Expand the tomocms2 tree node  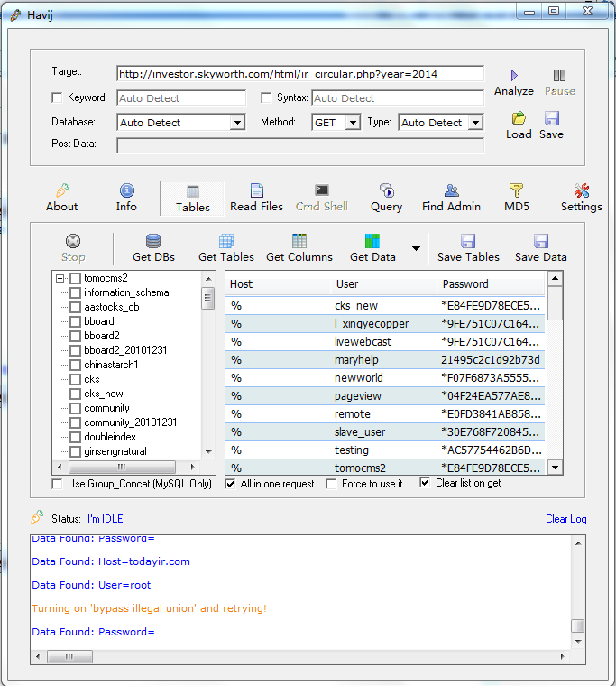coord(60,278)
